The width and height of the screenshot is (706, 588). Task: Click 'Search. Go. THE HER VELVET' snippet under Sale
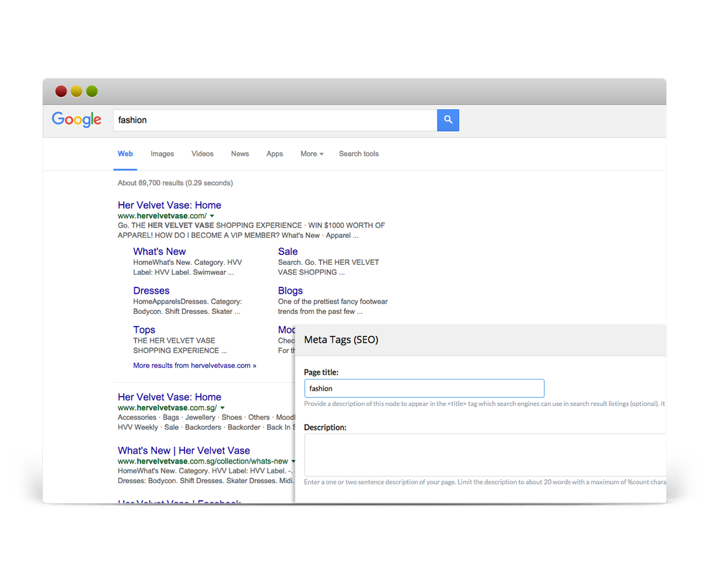coord(328,262)
